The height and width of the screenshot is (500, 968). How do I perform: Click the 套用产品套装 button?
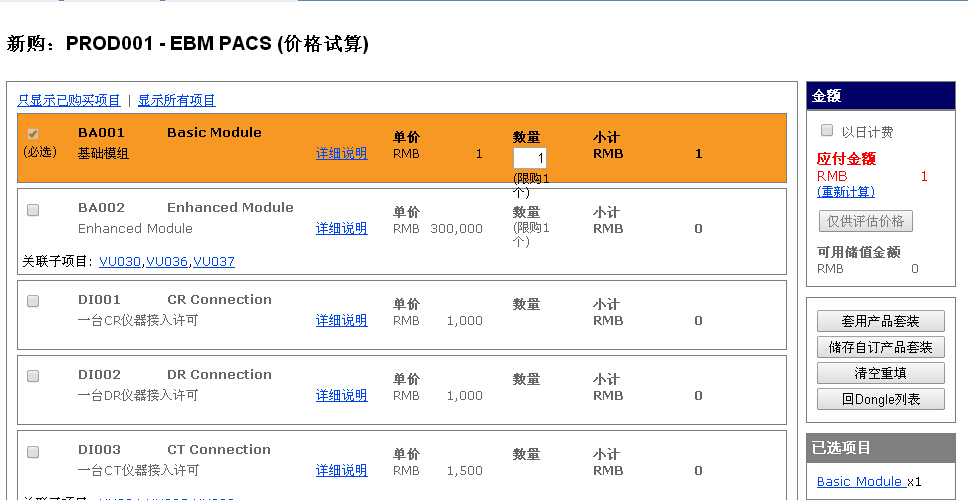click(x=880, y=321)
